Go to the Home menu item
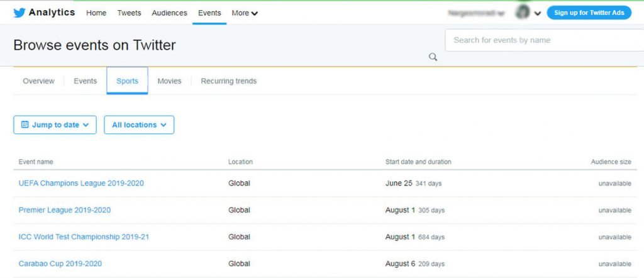This screenshot has height=278, width=644. point(96,13)
